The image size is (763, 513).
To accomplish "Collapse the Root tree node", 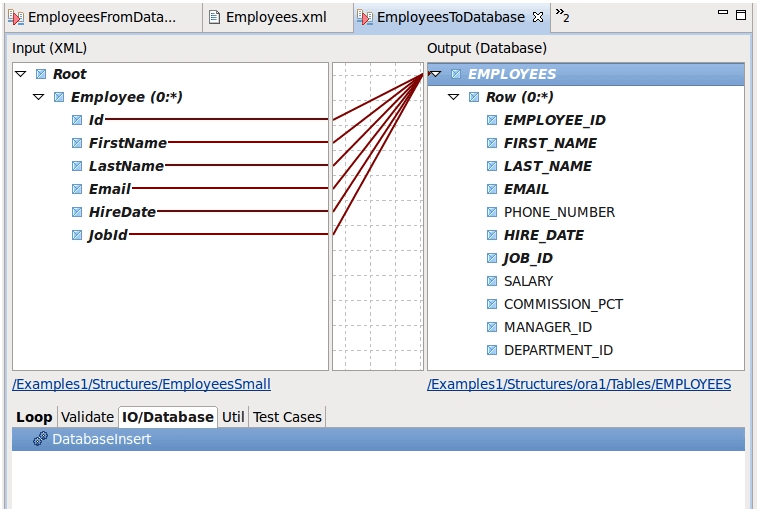I will (x=21, y=74).
